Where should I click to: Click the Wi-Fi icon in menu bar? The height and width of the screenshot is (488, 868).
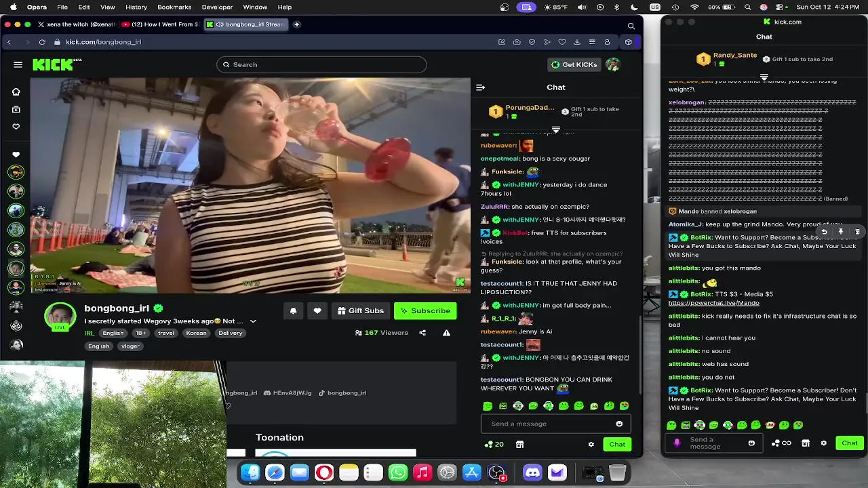(x=694, y=7)
